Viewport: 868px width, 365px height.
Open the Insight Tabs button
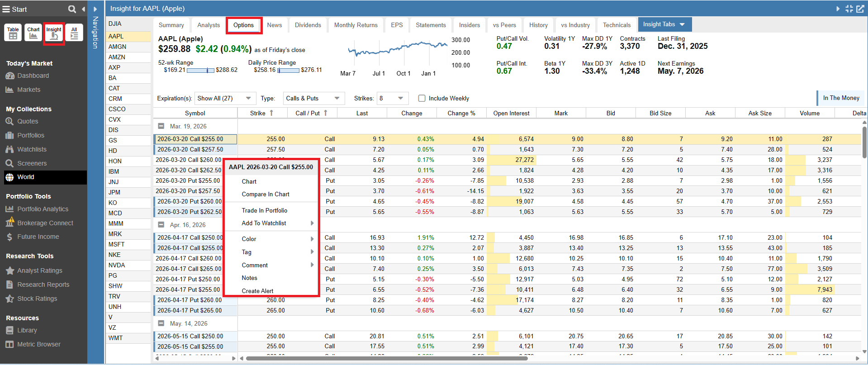664,24
